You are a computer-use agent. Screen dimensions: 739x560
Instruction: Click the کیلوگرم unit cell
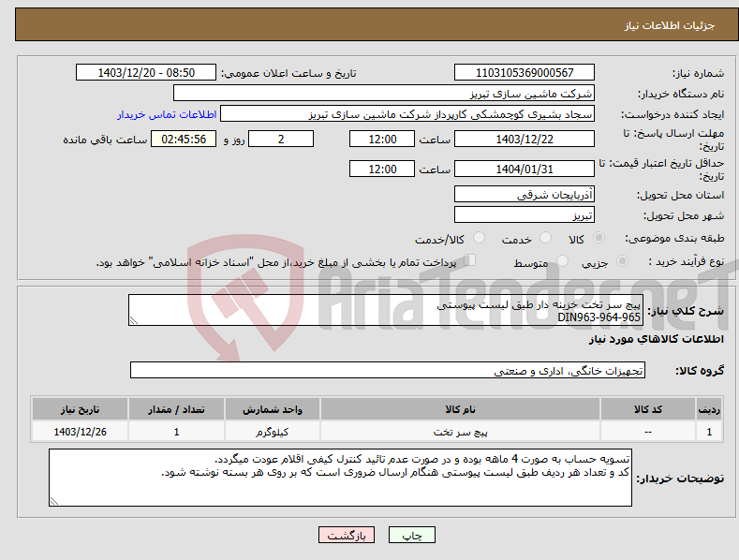(x=273, y=432)
